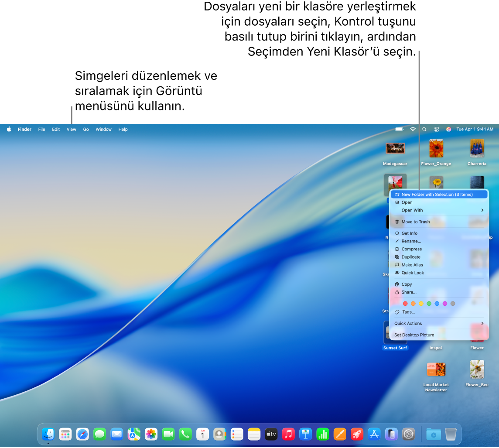This screenshot has width=499, height=448.
Task: Open Spotlight search magnifier
Action: (x=424, y=130)
